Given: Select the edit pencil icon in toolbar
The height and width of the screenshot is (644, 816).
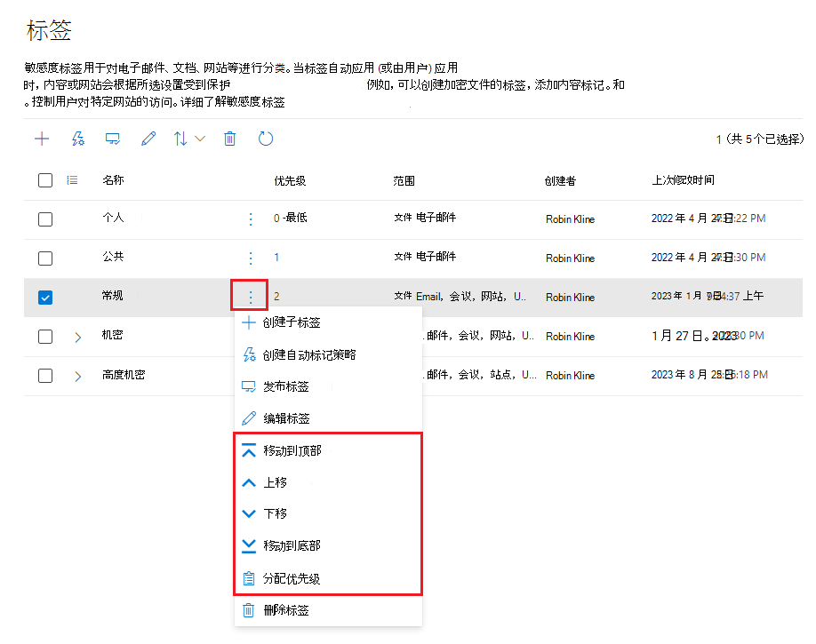Looking at the screenshot, I should [x=148, y=139].
